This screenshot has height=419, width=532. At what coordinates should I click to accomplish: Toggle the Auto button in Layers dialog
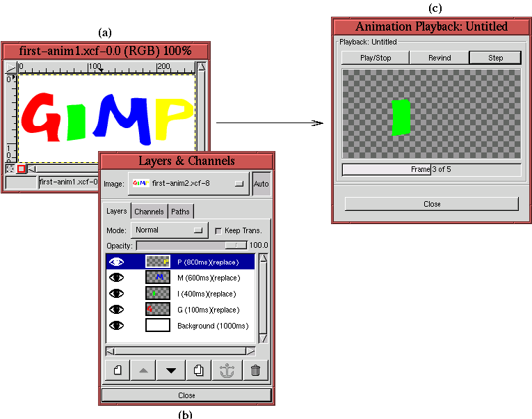click(x=261, y=184)
